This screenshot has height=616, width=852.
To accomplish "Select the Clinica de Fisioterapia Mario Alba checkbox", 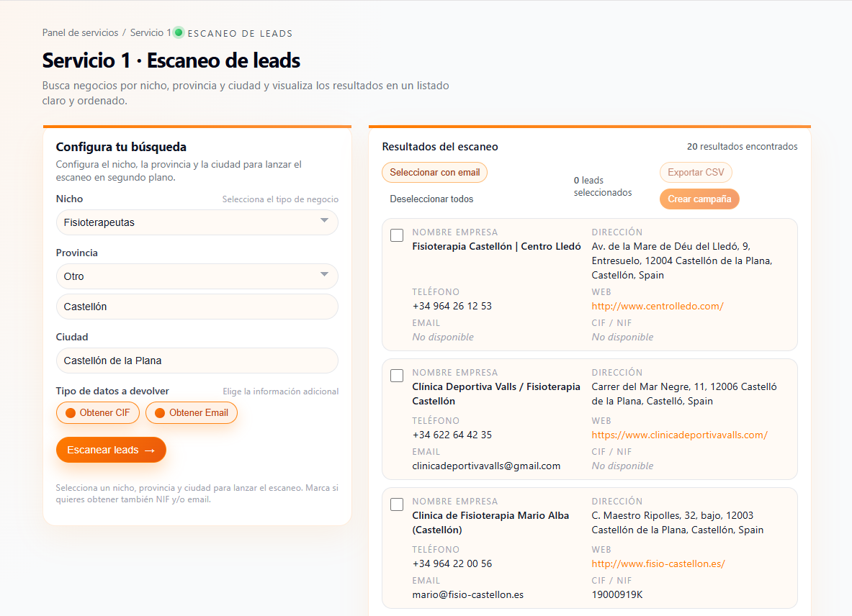I will tap(398, 504).
